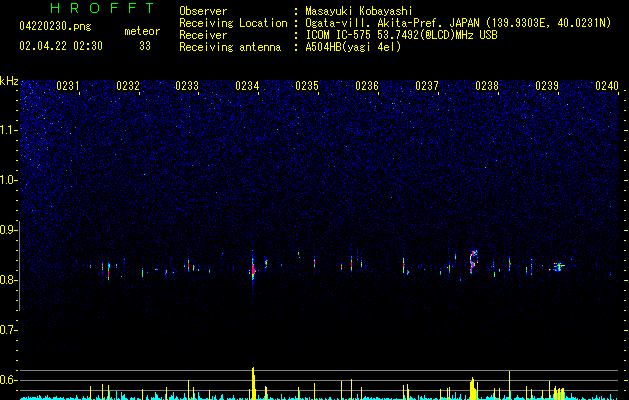The image size is (629, 400).
Task: Click the curled meteor echo before 0238
Action: [x=474, y=261]
